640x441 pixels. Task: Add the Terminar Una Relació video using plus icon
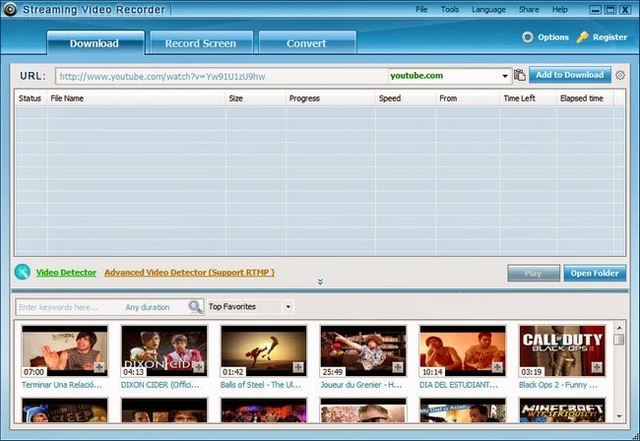100,368
